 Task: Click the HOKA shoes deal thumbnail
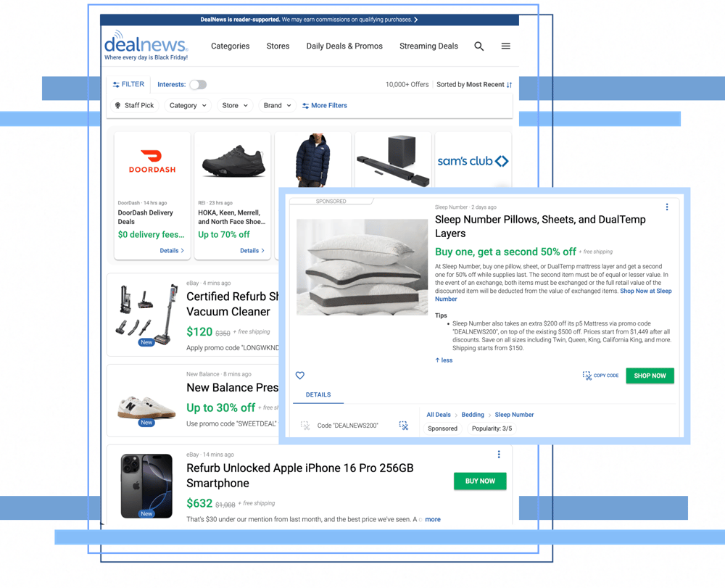232,161
